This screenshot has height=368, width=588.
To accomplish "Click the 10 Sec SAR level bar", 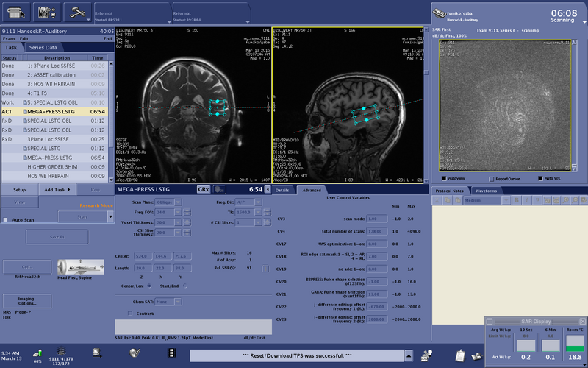I will click(526, 346).
